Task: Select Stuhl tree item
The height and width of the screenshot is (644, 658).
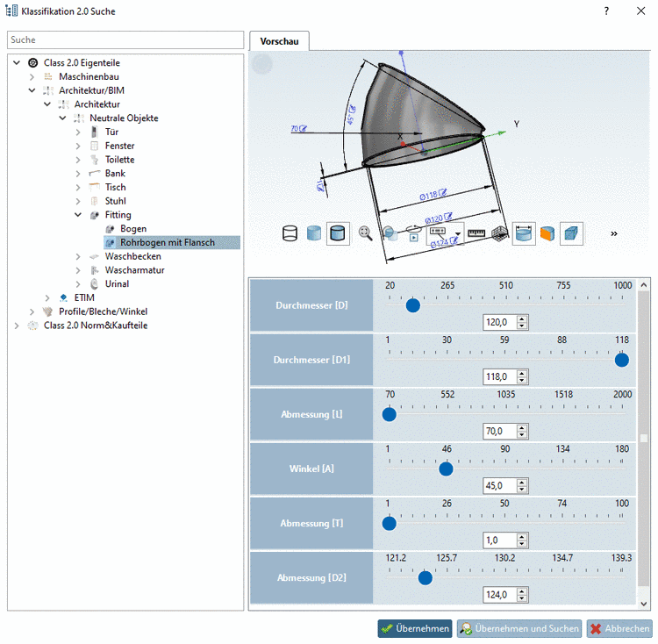Action: 116,201
